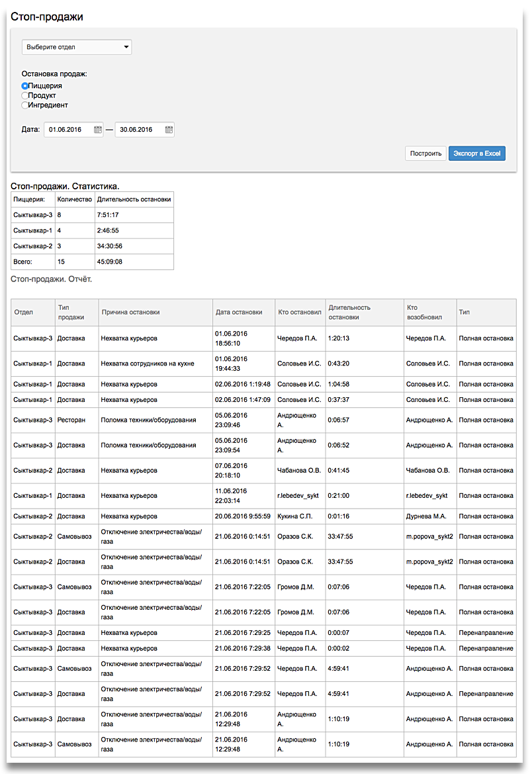Select the Продукт radio button
The image size is (532, 774).
coord(24,95)
